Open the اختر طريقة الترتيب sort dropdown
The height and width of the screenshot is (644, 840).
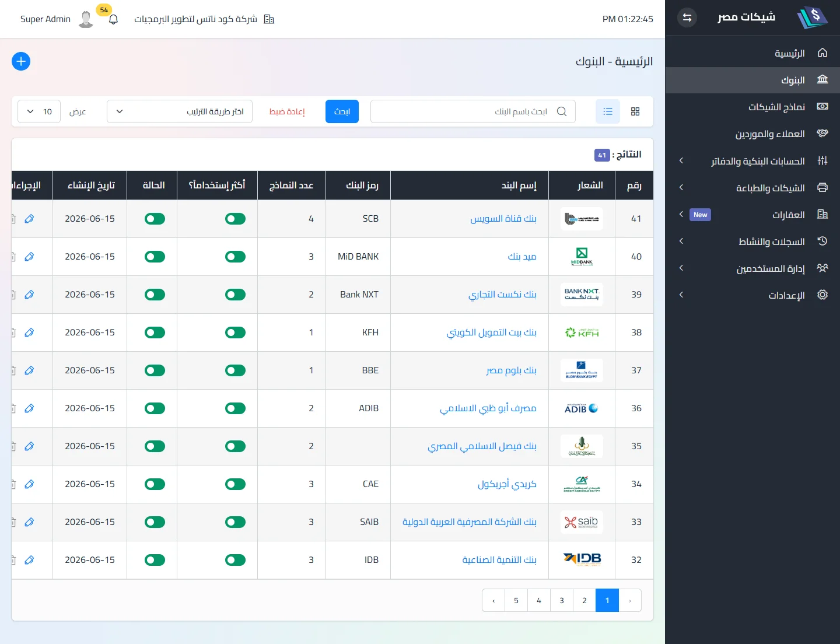(180, 111)
